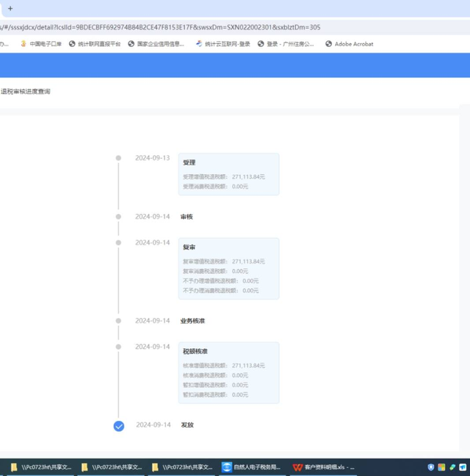The image size is (470, 476).
Task: Open a new browser tab with plus button
Action: 10,9
